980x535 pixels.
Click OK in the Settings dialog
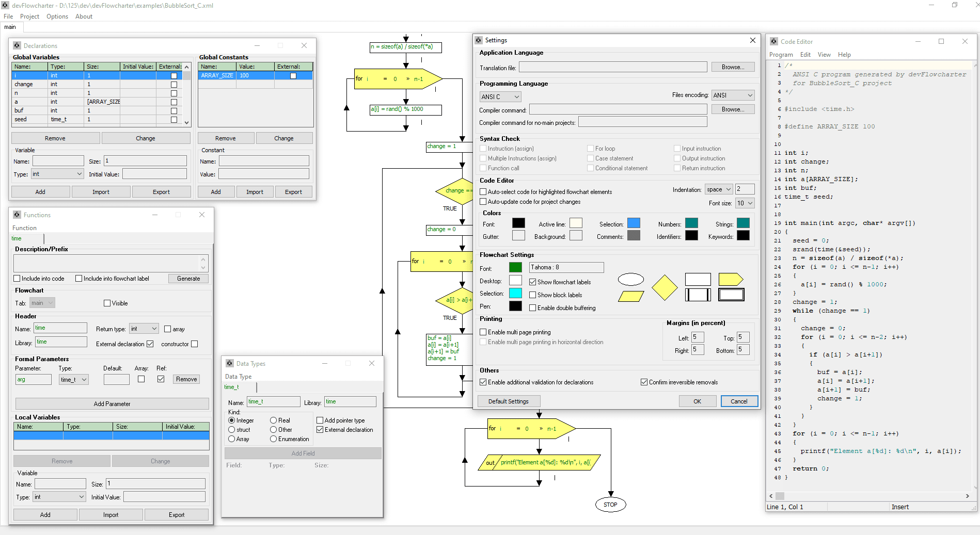697,401
